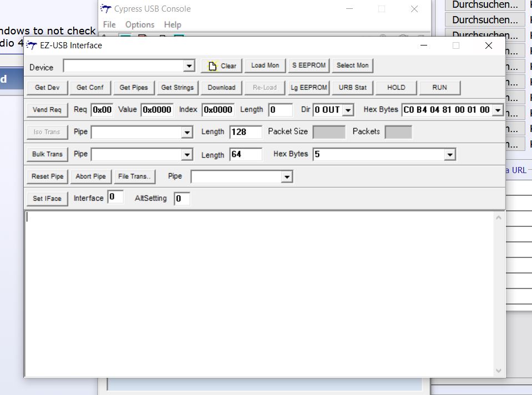The image size is (532, 395).
Task: Click the Load Mon button
Action: pyautogui.click(x=265, y=65)
